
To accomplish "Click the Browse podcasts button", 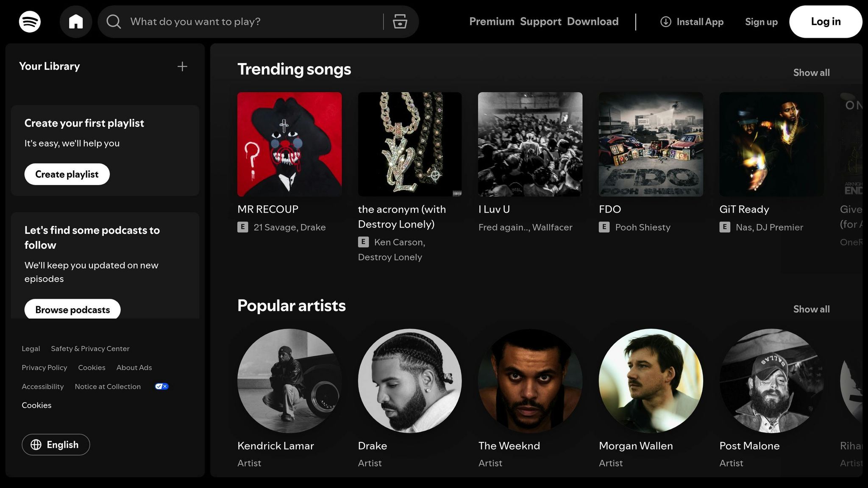I will (72, 309).
